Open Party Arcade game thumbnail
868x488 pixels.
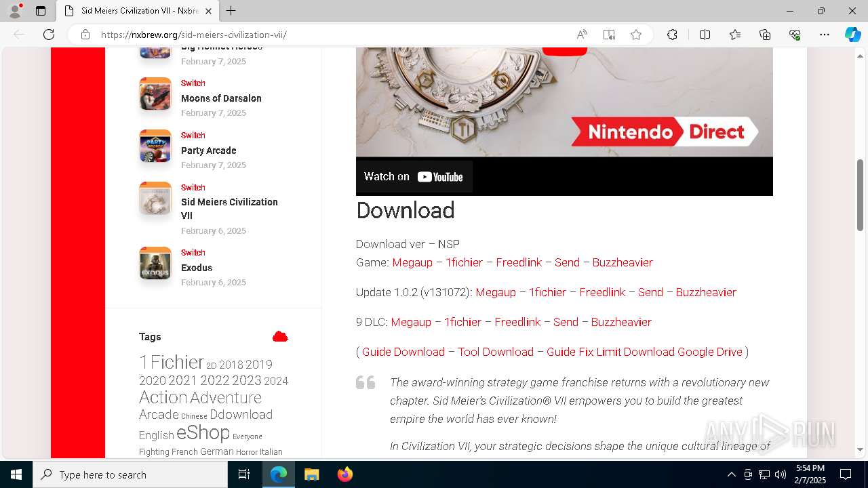click(x=155, y=146)
